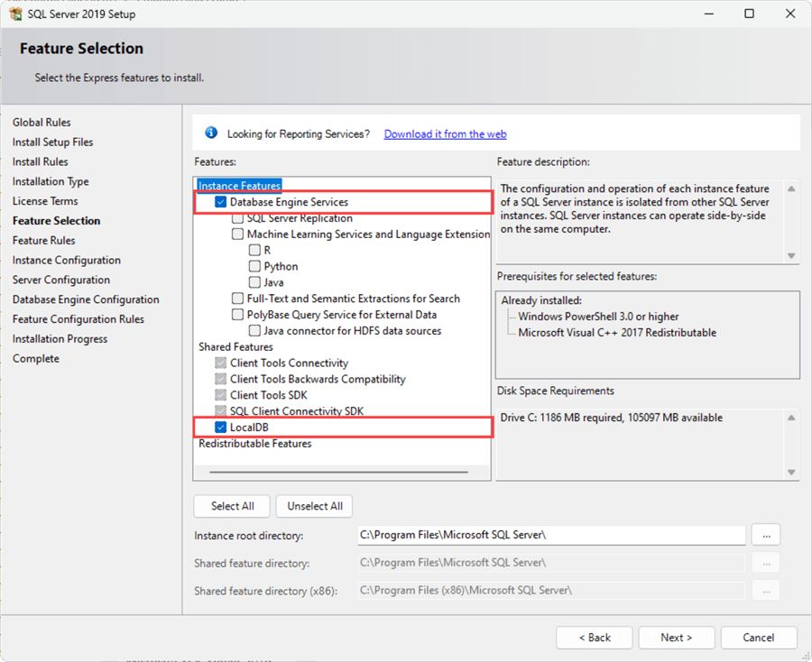Click Microsoft Visual C++ 2017 Redistributable prerequisite
Screen dimensions: 812x662
tap(617, 332)
